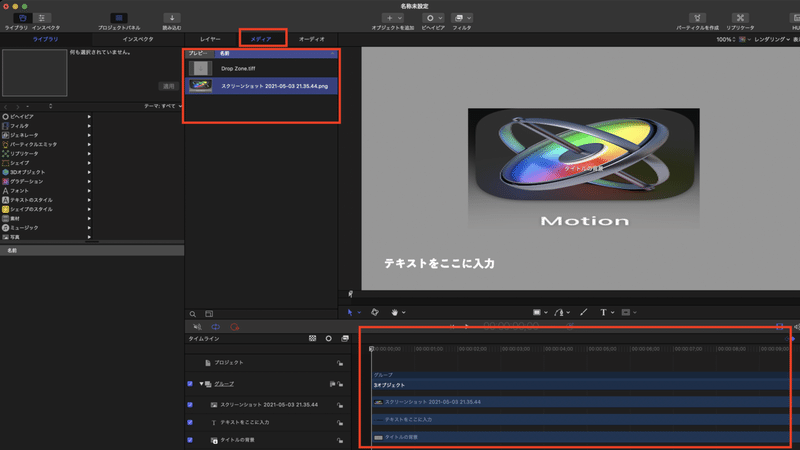Select the Bezier pen tool
Screen dimensions: 800x450
(x=559, y=312)
